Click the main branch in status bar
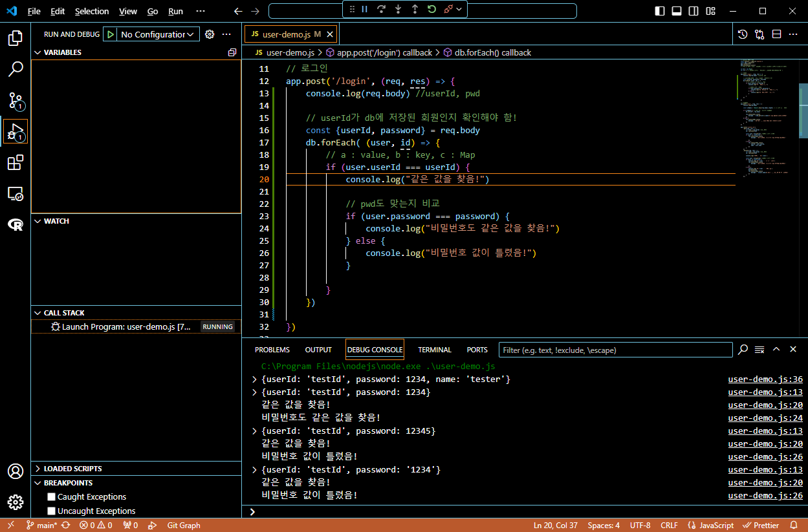Viewport: 808px width, 532px height. 41,526
